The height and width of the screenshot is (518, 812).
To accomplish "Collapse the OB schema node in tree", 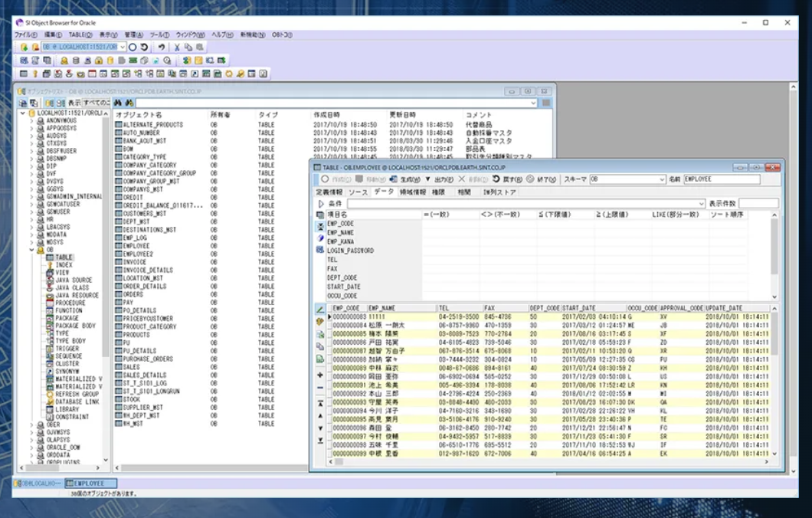I will point(32,250).
